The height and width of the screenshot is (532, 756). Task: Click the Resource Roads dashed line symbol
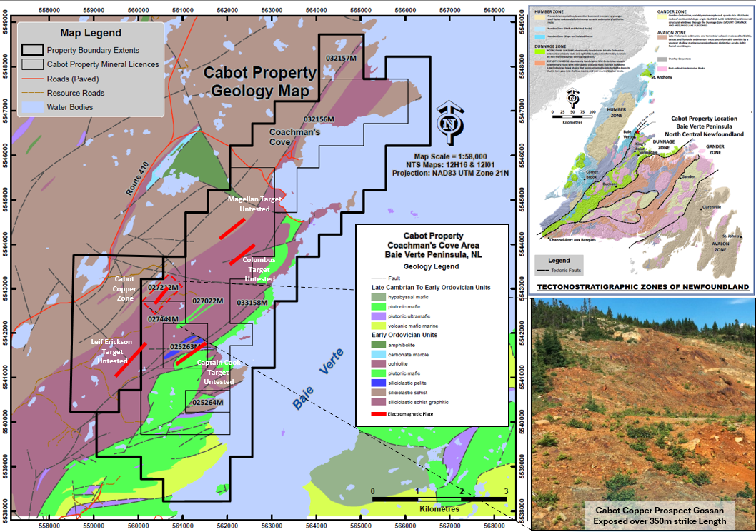tap(31, 94)
